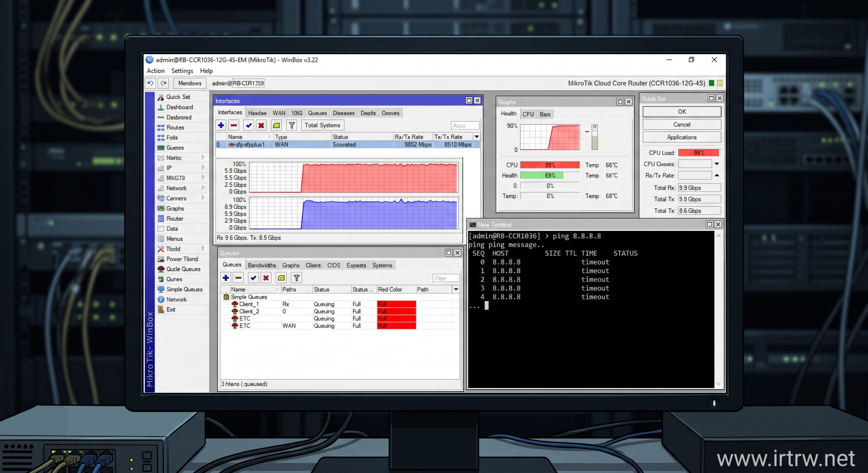
Task: Select the Bars tab in Graphs
Action: (x=545, y=115)
